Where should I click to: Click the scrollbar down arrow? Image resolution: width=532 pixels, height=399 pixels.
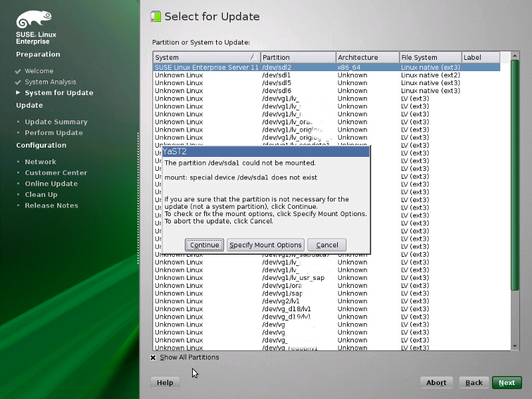[515, 345]
